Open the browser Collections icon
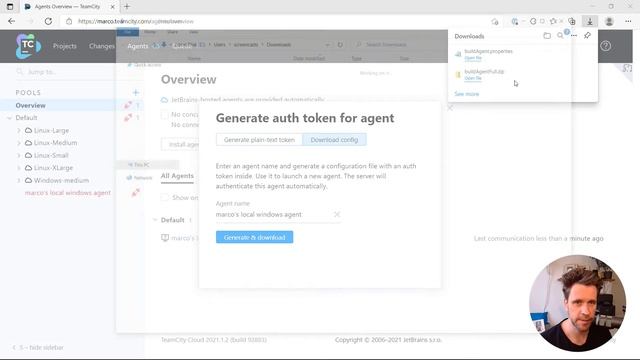The image size is (640, 360). tap(572, 22)
